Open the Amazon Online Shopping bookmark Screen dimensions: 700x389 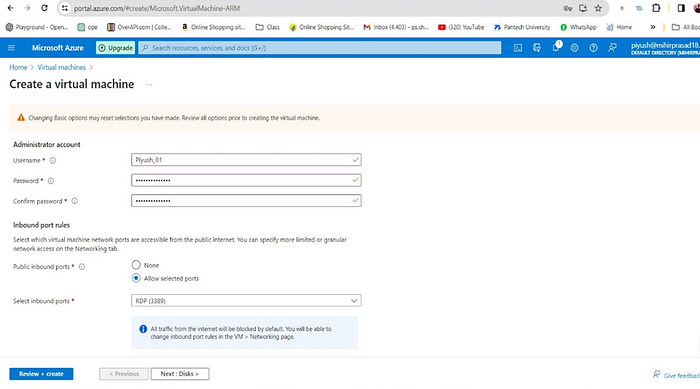click(x=213, y=27)
